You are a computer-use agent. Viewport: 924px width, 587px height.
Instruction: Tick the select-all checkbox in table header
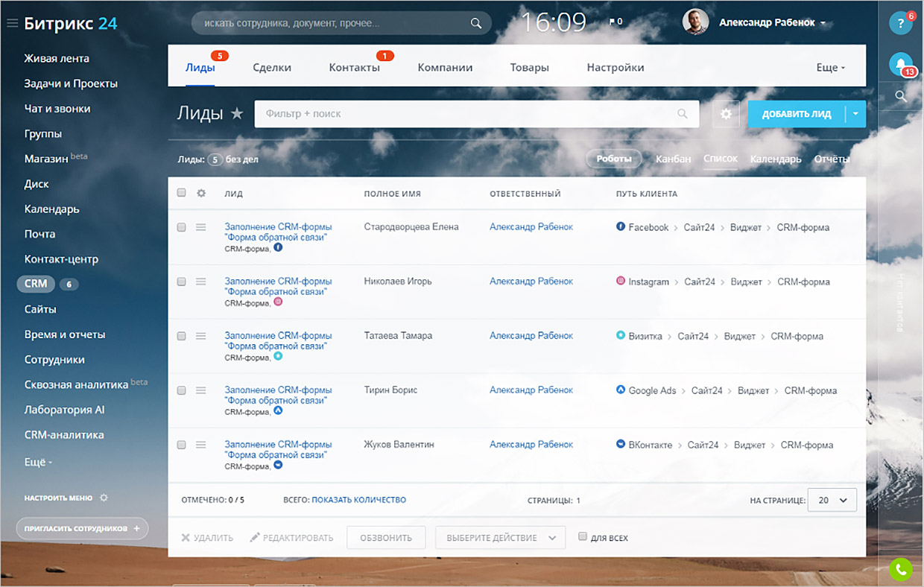coord(181,193)
